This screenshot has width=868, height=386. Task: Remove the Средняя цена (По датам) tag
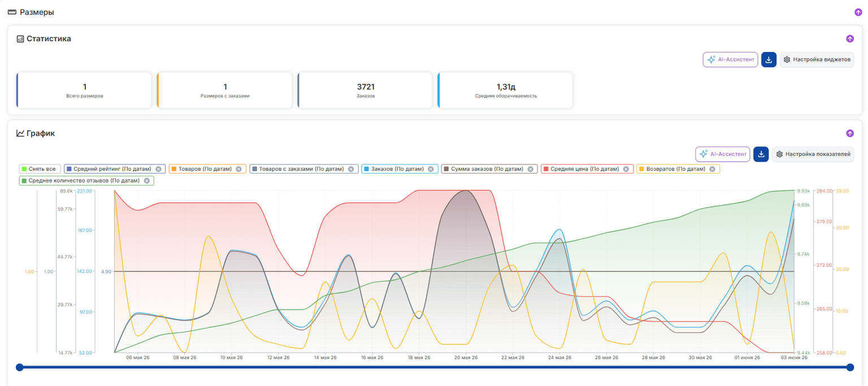(626, 169)
